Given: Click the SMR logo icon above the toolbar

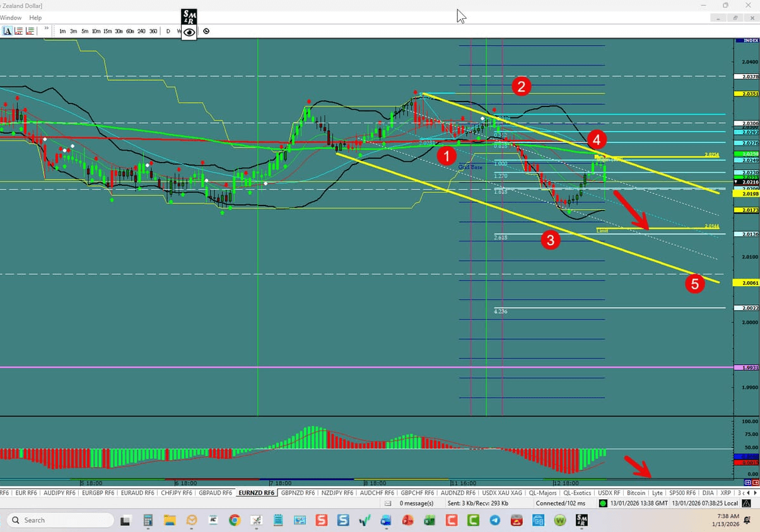Looking at the screenshot, I should coord(189,16).
